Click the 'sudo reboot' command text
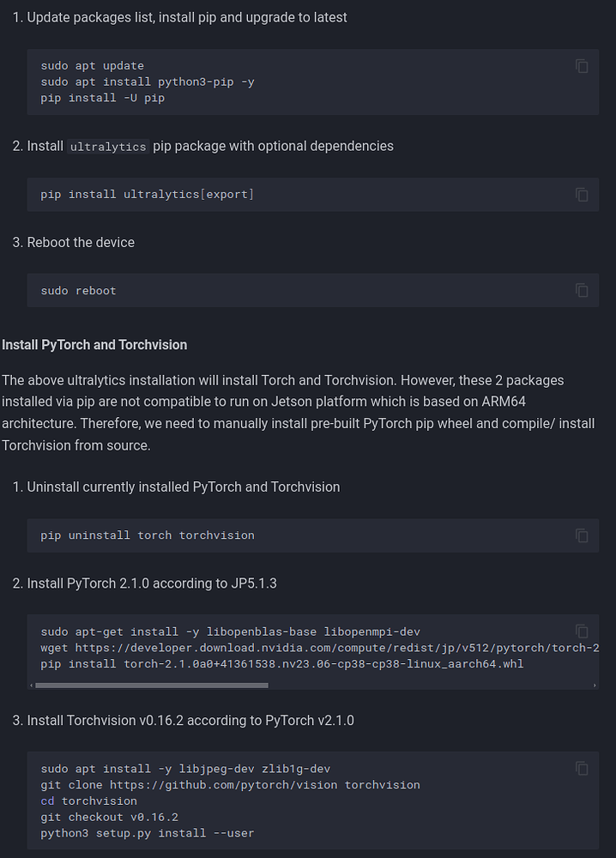Viewport: 616px width, 858px height. (x=78, y=291)
